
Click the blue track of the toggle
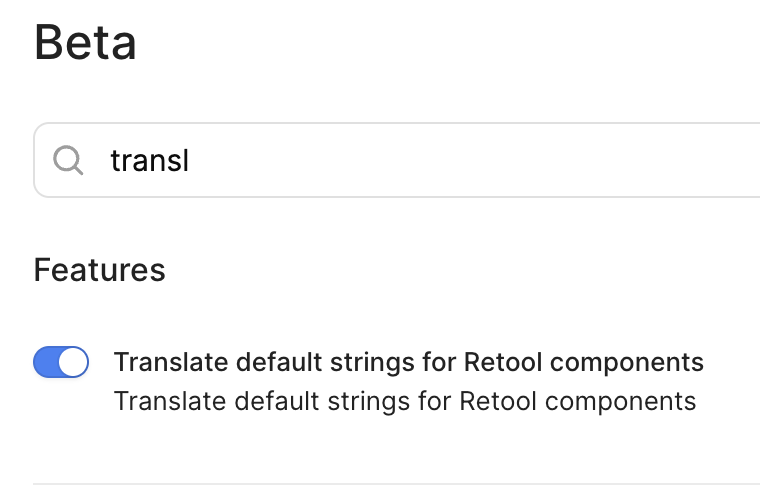47,362
